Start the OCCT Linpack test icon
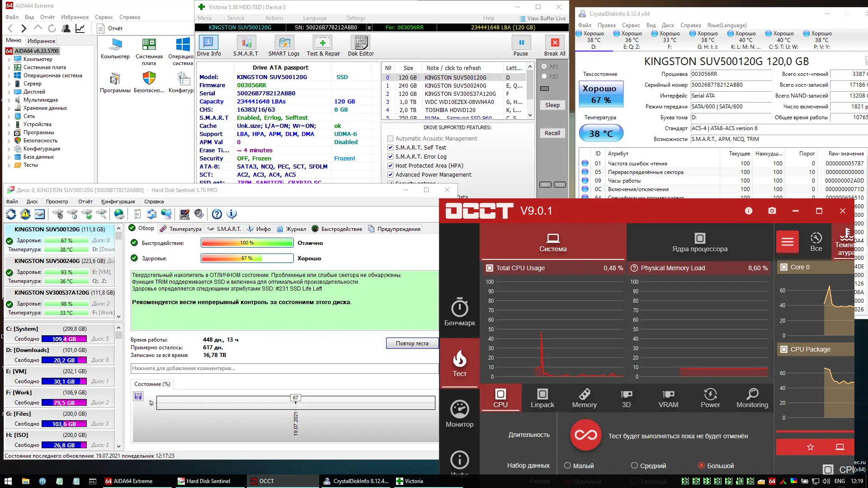Image resolution: width=868 pixels, height=488 pixels. coord(542,398)
